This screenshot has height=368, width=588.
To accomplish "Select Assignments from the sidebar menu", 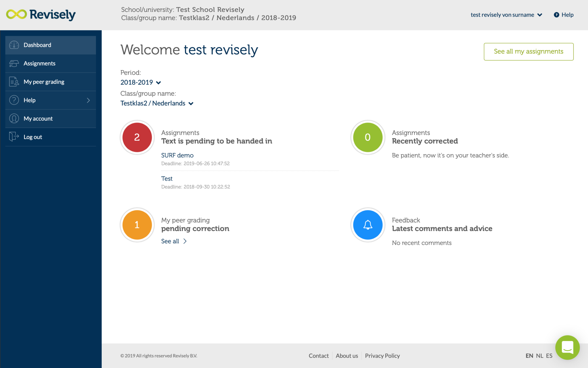I will 39,63.
